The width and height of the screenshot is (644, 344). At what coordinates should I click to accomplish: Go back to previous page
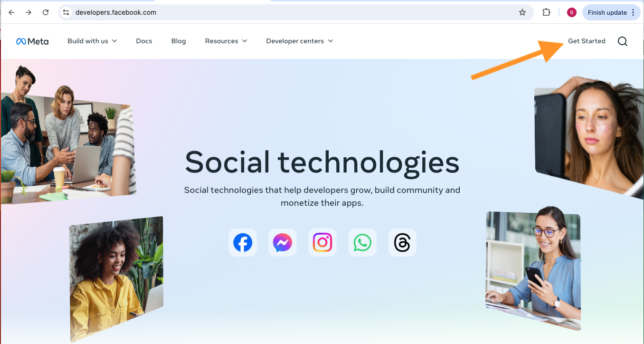click(x=11, y=12)
